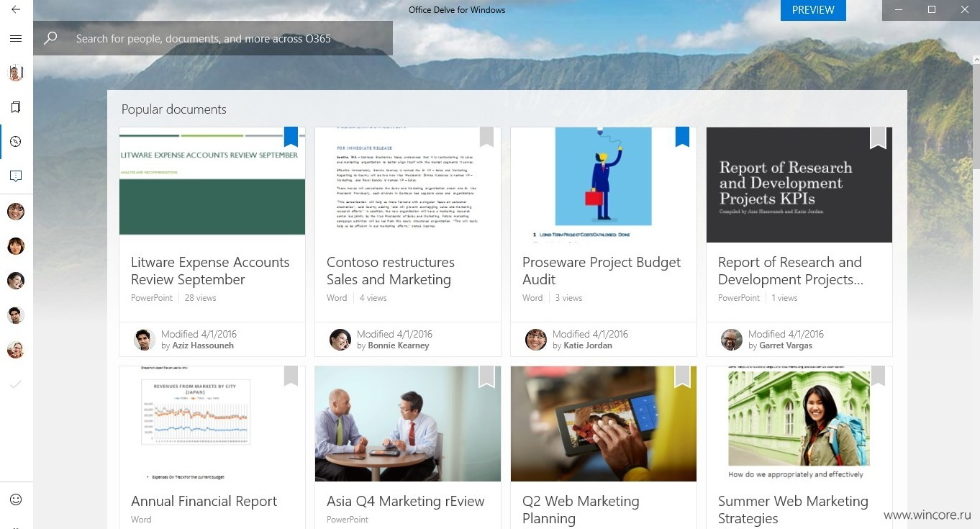Screen dimensions: 980x529
Task: Bookmark Q2 Web Marketing Planning card
Action: [x=682, y=376]
